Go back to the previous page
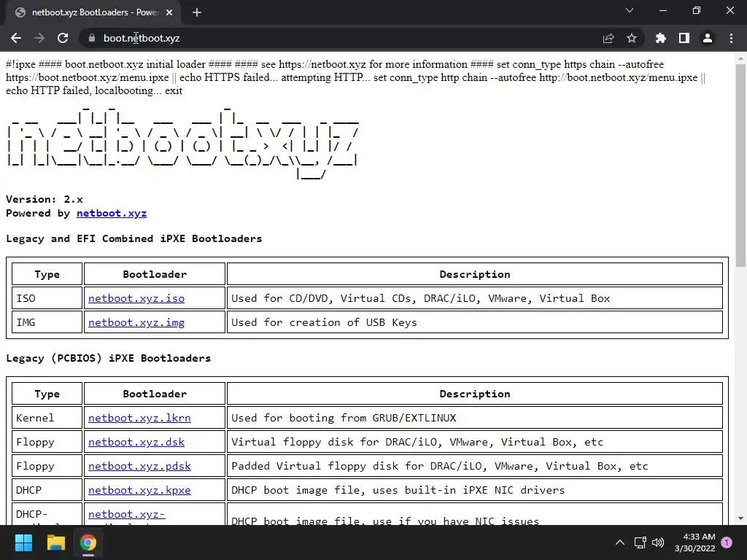Image resolution: width=747 pixels, height=560 pixels. click(x=16, y=38)
